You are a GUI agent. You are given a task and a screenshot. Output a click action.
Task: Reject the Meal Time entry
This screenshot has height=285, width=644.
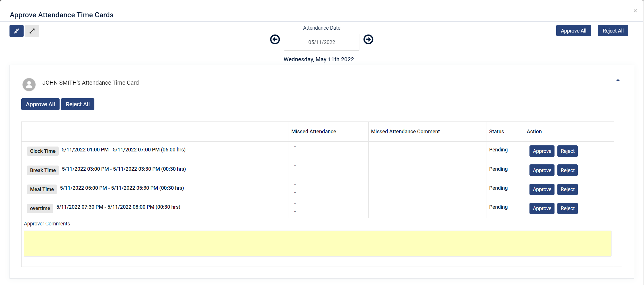click(x=567, y=189)
